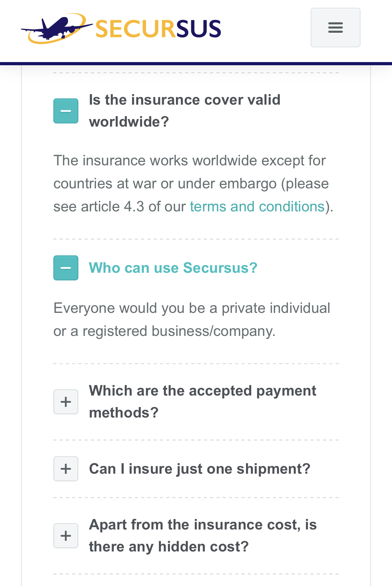Expand the insure just one shipment plus icon
Viewport: 392px width, 586px height.
(66, 469)
